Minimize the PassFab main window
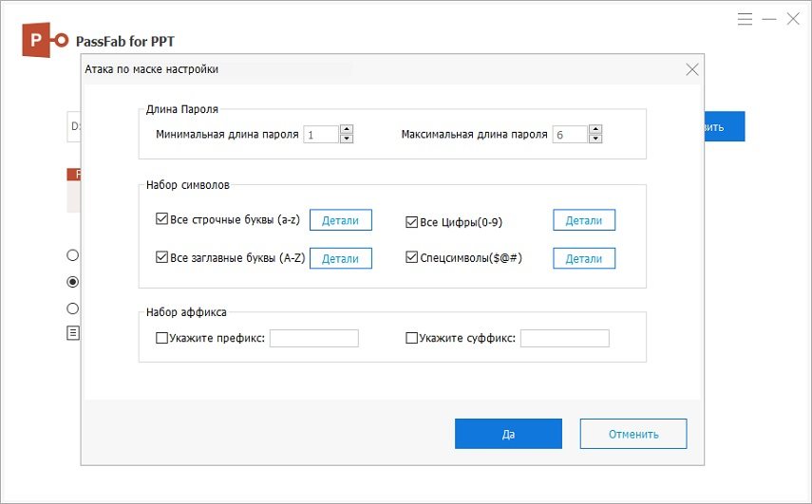The image size is (812, 504). [769, 19]
